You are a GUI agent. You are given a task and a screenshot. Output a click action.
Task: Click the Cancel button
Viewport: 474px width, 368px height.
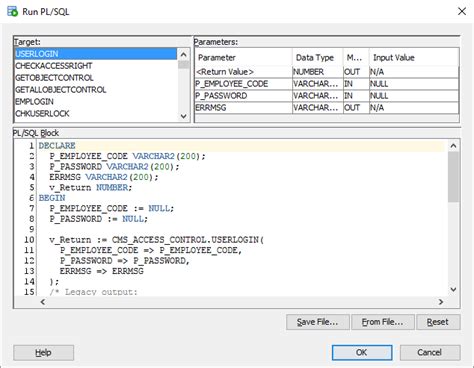pos(430,353)
